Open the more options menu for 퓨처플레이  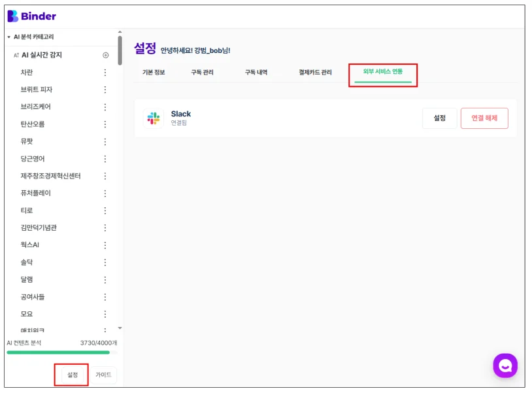[105, 193]
